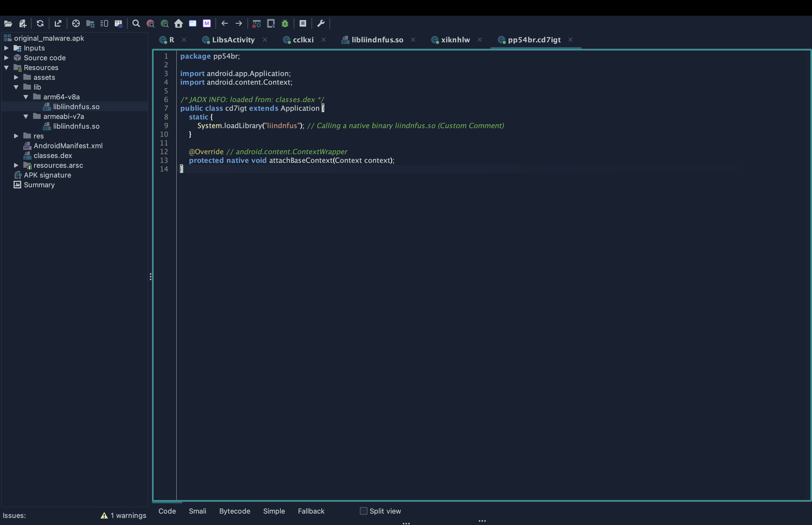Click the "liindnfus" string on line 9
Screen dimensions: 812x525
(x=282, y=125)
